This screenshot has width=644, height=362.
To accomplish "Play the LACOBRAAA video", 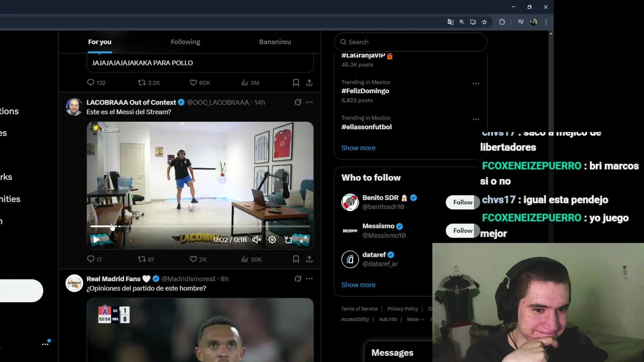I will point(96,240).
